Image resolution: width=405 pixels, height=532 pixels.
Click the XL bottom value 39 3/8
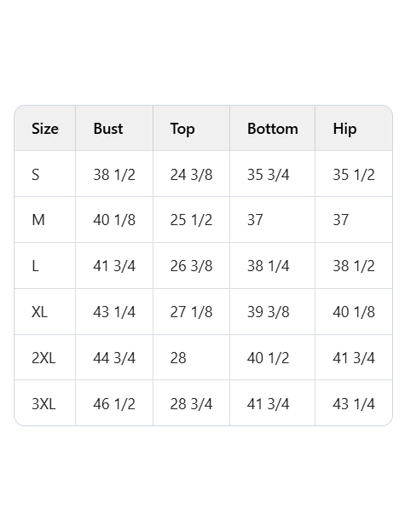(x=268, y=312)
